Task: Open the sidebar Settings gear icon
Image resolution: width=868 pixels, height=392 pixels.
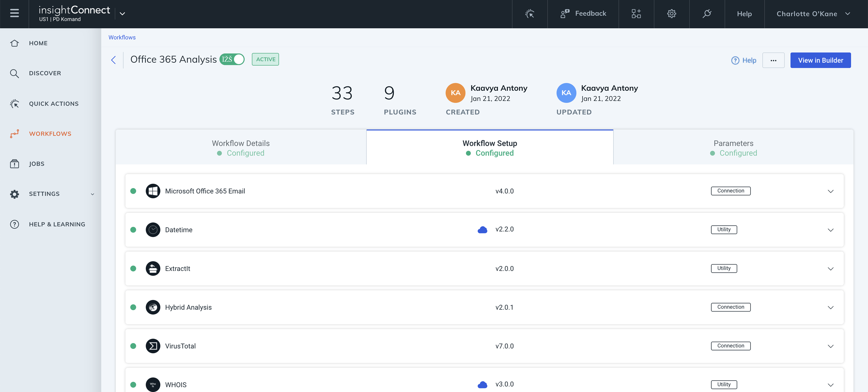Action: point(14,194)
